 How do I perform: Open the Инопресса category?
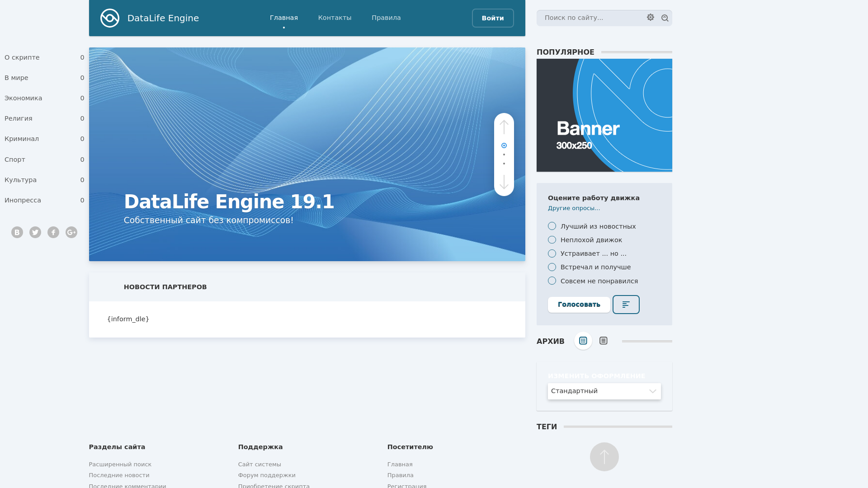[x=44, y=200]
